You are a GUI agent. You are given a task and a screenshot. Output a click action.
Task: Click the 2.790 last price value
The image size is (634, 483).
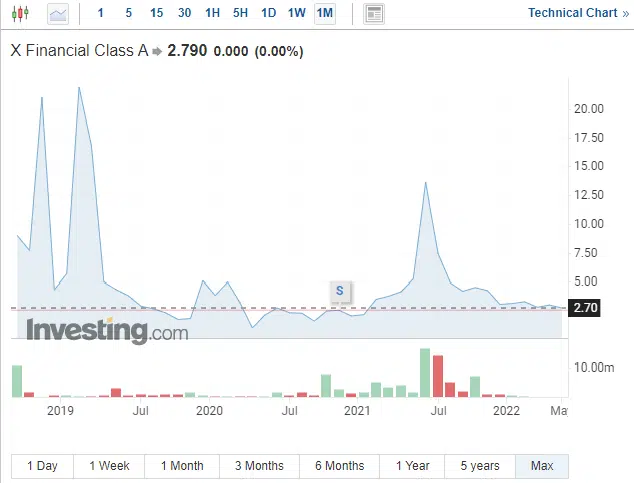[x=187, y=51]
